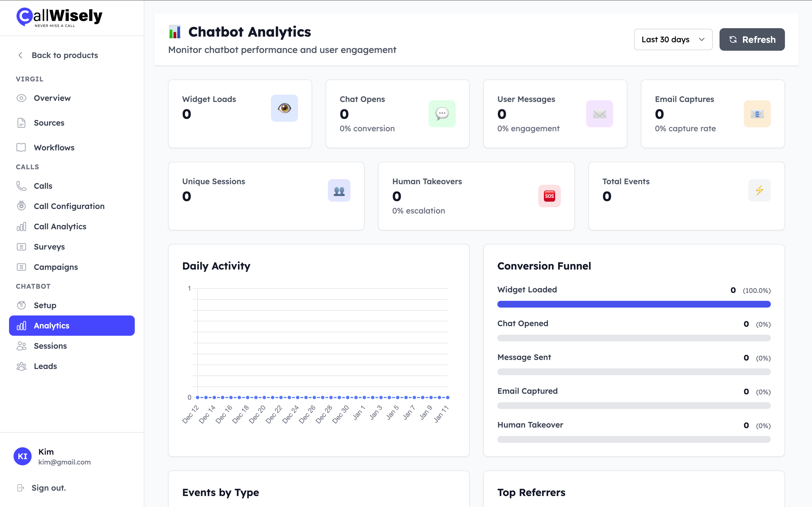Select the Overview eye icon in sidebar
This screenshot has width=812, height=507.
click(x=21, y=98)
